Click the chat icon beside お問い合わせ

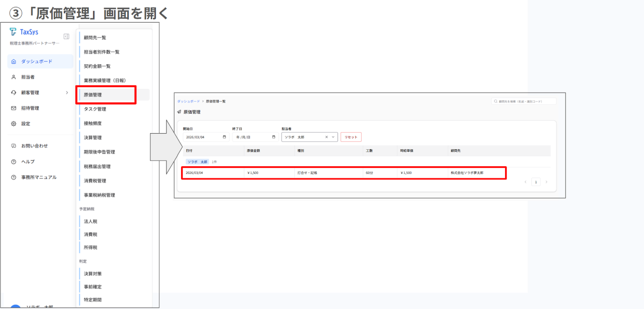[x=14, y=146]
